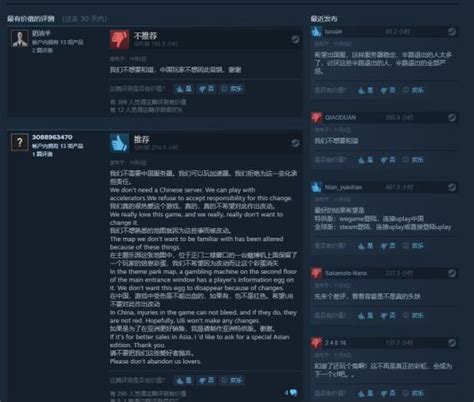474x402 pixels.
Task: Open the first reviewer's profile avatar photo
Action: coord(20,39)
